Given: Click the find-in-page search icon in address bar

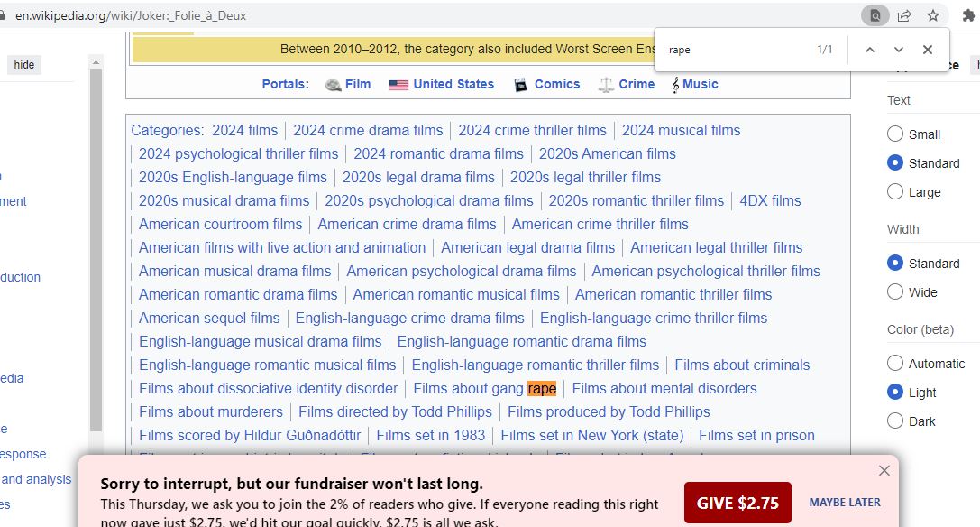Looking at the screenshot, I should pos(875,15).
